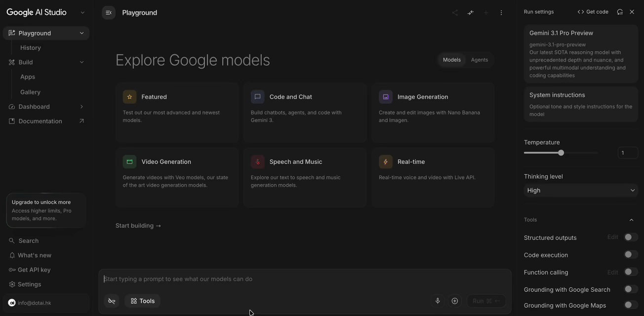This screenshot has height=316, width=644.
Task: Click the Speech and Music microphone icon
Action: (x=257, y=161)
